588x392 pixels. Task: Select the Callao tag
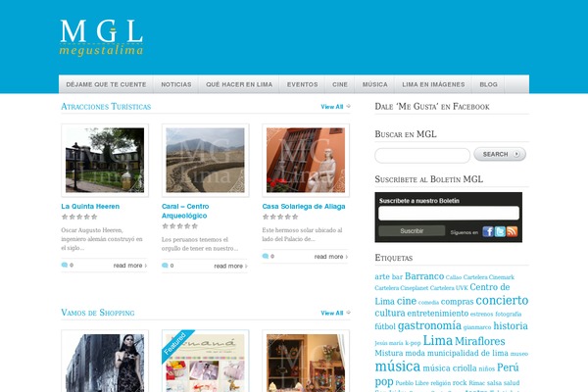pos(454,277)
